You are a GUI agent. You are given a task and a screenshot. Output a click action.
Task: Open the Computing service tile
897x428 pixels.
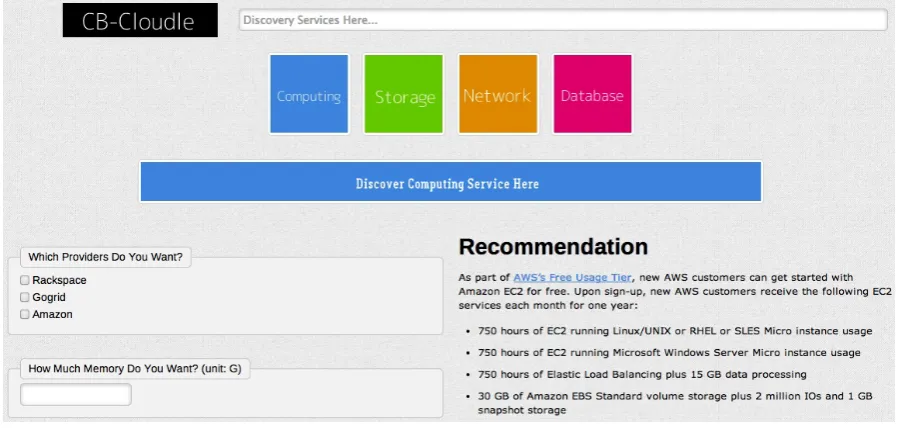(x=309, y=94)
